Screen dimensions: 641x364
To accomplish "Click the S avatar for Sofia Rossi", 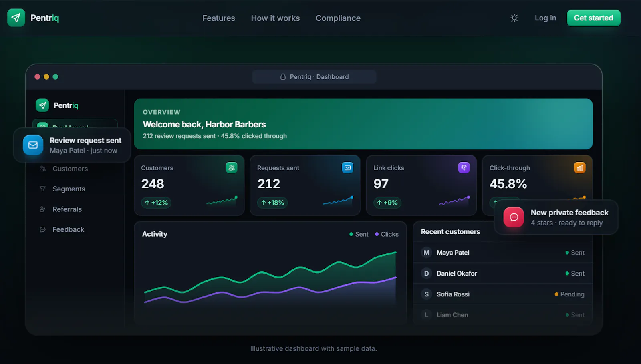I will (426, 294).
